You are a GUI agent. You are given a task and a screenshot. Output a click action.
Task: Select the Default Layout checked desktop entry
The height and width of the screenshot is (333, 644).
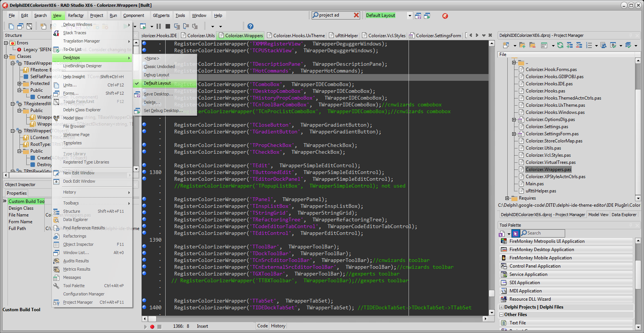(x=165, y=83)
